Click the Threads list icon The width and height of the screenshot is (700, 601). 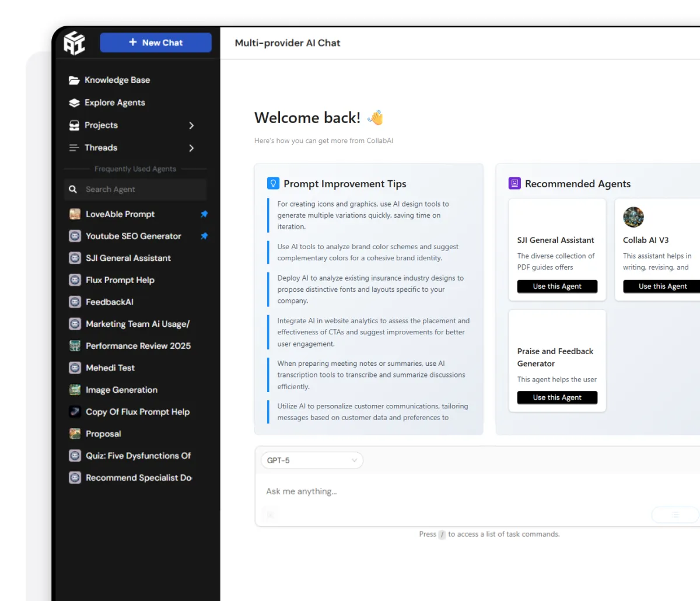(x=74, y=148)
